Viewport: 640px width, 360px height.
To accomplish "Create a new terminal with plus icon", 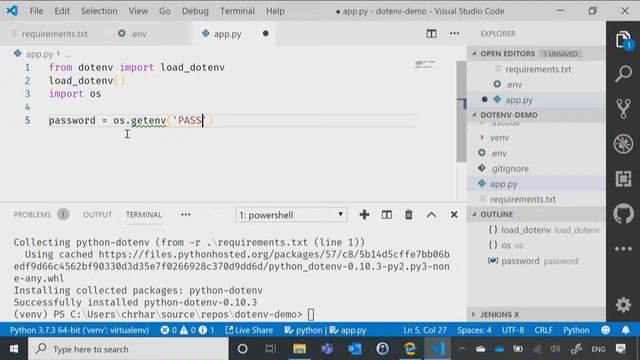I will pyautogui.click(x=364, y=215).
